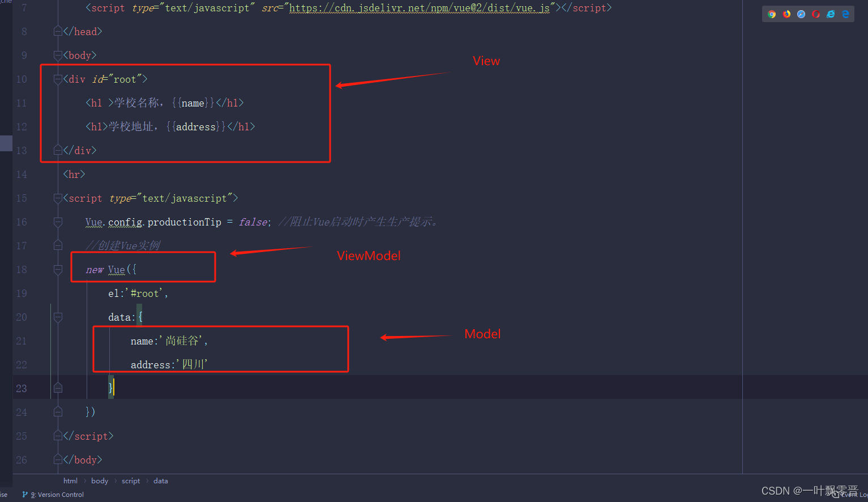Open page preview in Safari browser
The height and width of the screenshot is (502, 868).
pyautogui.click(x=801, y=14)
